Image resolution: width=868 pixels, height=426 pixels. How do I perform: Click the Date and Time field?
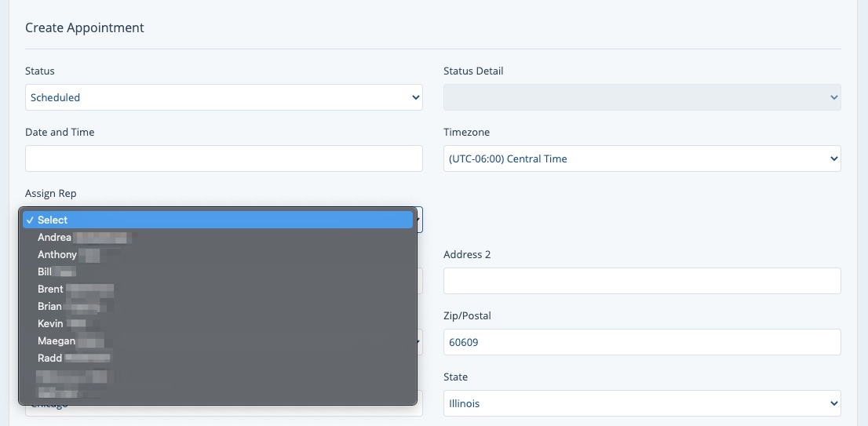(224, 158)
